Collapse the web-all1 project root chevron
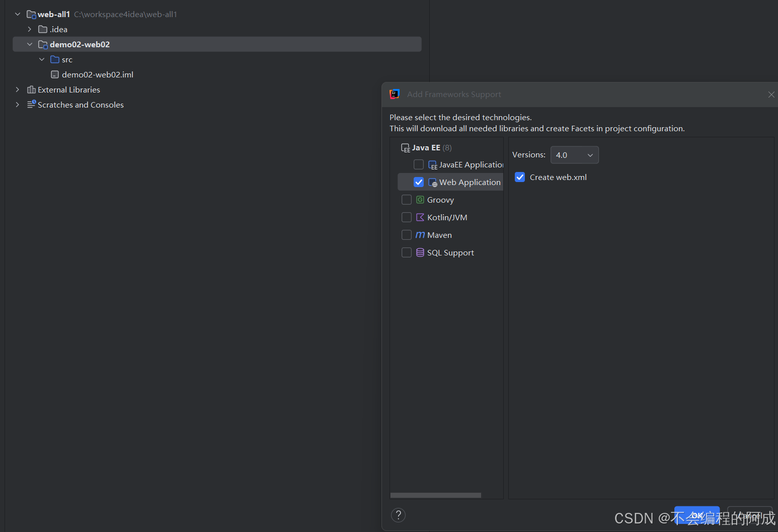Screen dimensions: 778x532 [x=18, y=14]
